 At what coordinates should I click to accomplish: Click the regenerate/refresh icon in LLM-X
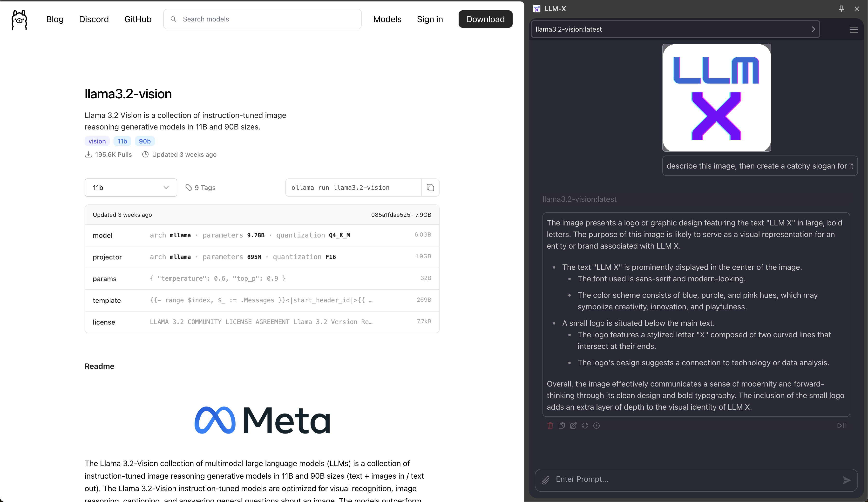click(x=585, y=426)
